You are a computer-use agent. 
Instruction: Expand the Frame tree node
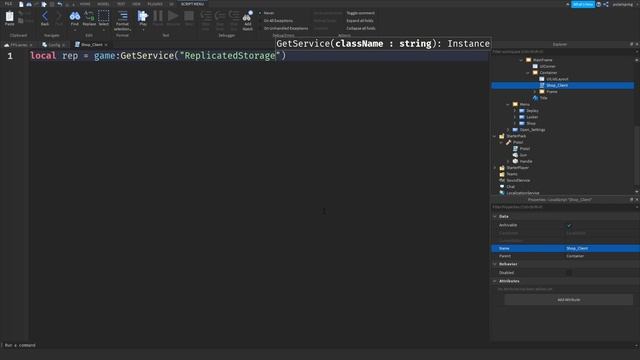(535, 92)
